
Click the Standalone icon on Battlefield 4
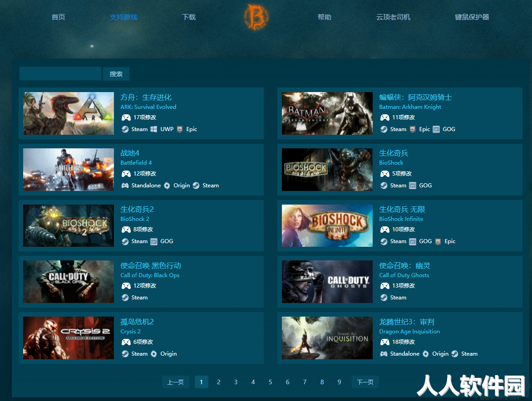(x=125, y=186)
